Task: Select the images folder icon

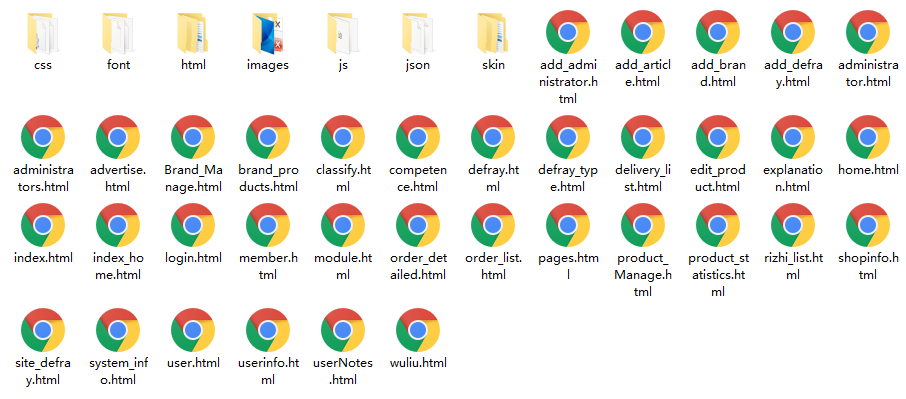Action: [268, 33]
